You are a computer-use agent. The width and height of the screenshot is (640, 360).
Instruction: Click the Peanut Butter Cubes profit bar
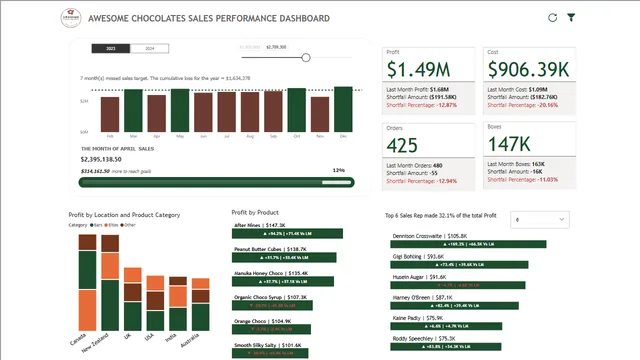[284, 258]
